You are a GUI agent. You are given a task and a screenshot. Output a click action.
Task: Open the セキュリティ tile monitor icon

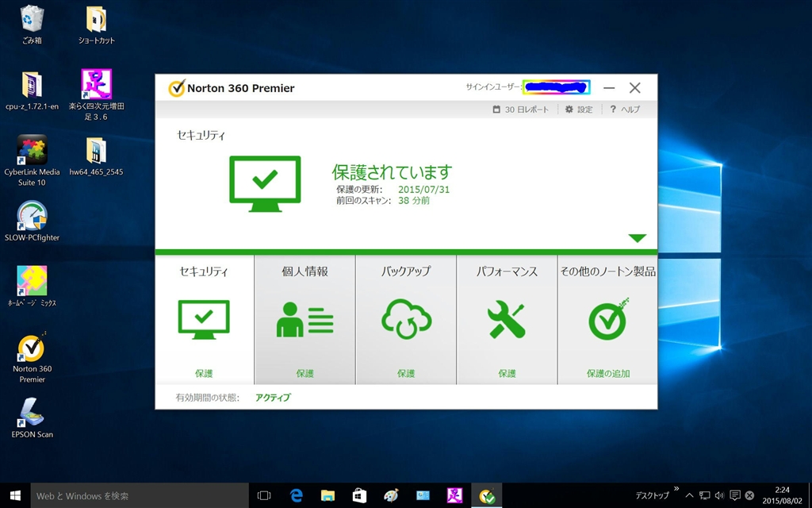[x=204, y=319]
